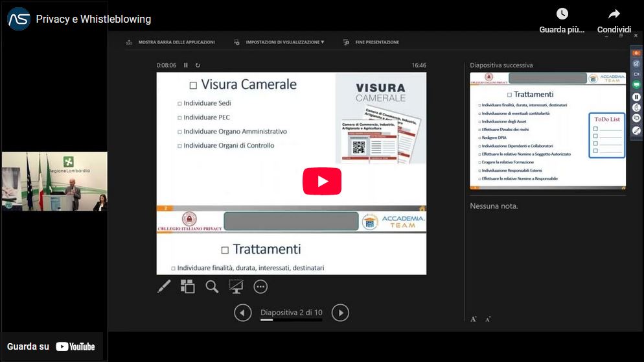The height and width of the screenshot is (362, 644).
Task: Click the black screen presentation icon
Action: (x=236, y=286)
